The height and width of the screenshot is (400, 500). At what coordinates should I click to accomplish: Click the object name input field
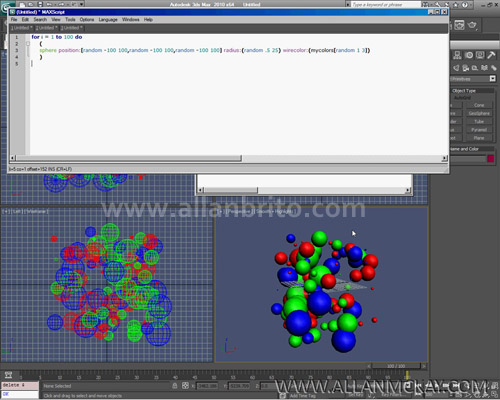coord(468,159)
